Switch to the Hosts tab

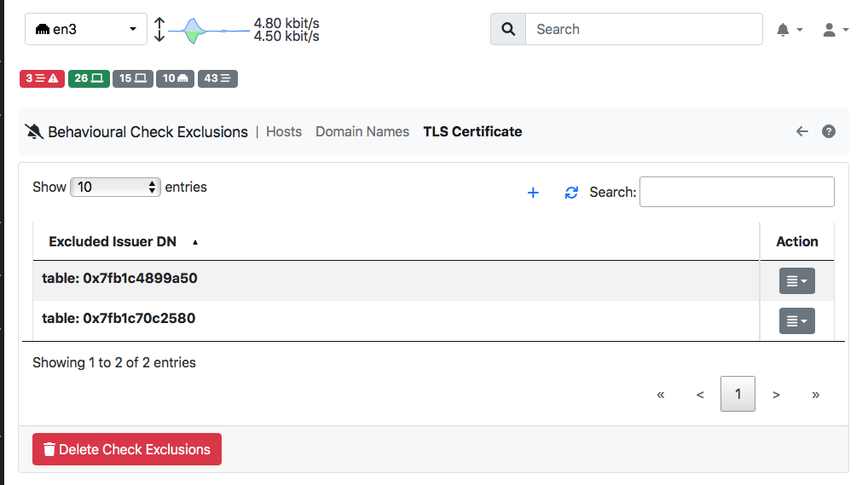284,132
